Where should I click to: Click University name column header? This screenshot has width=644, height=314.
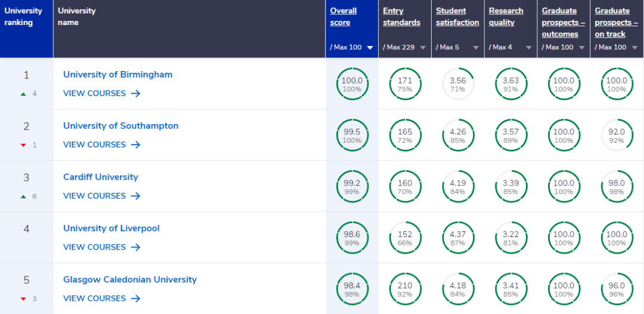tap(190, 29)
